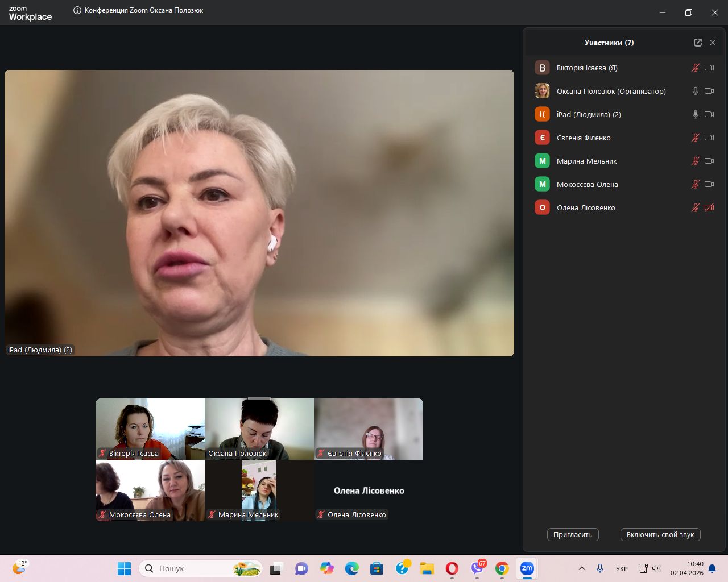Click muted mic icon for Євгенія Філенко
This screenshot has width=728, height=582.
pyautogui.click(x=695, y=138)
